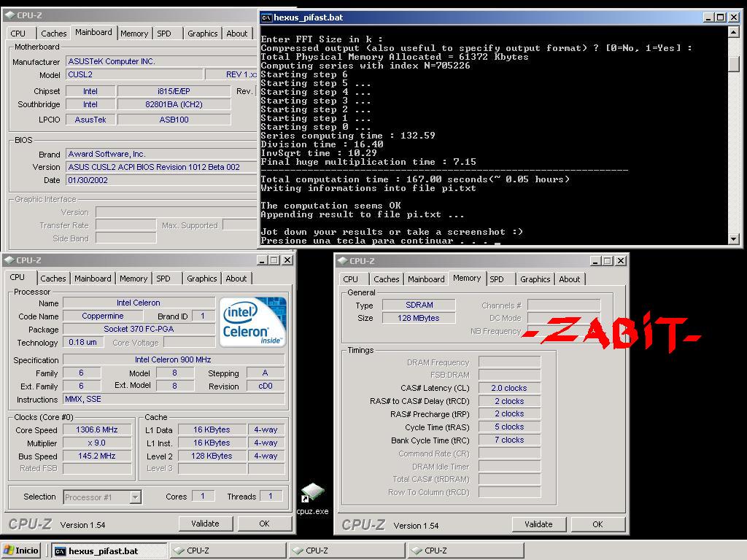747x560 pixels.
Task: Click Package Socket 370 FC-PGA field
Action: (x=139, y=329)
